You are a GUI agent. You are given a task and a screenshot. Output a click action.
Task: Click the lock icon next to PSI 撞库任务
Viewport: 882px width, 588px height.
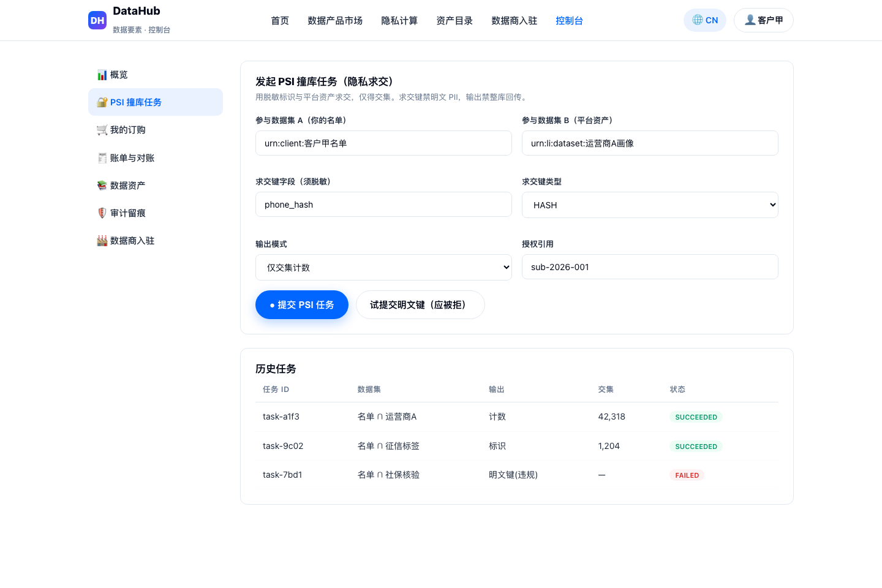pyautogui.click(x=102, y=102)
